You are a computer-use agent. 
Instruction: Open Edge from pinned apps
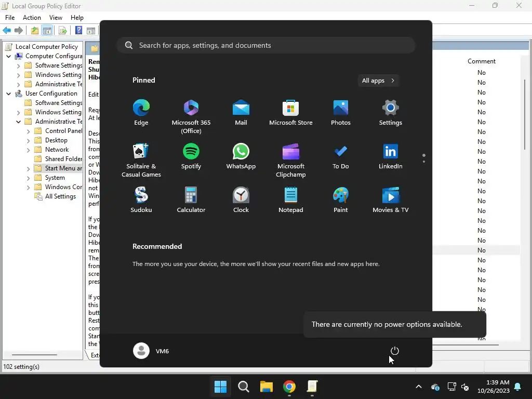141,113
